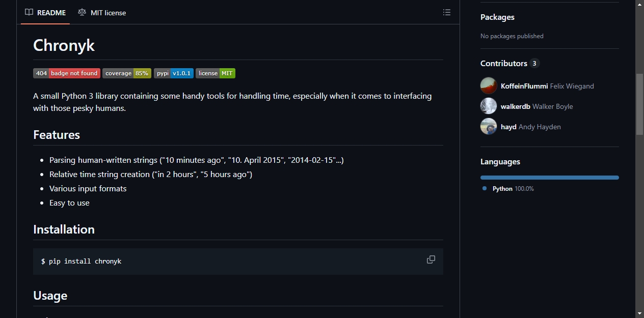Click the "No packages published" text
Image resolution: width=644 pixels, height=318 pixels.
pos(512,36)
